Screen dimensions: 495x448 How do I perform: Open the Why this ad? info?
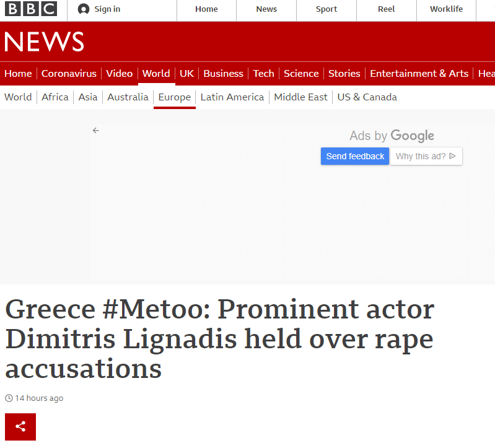pos(426,156)
